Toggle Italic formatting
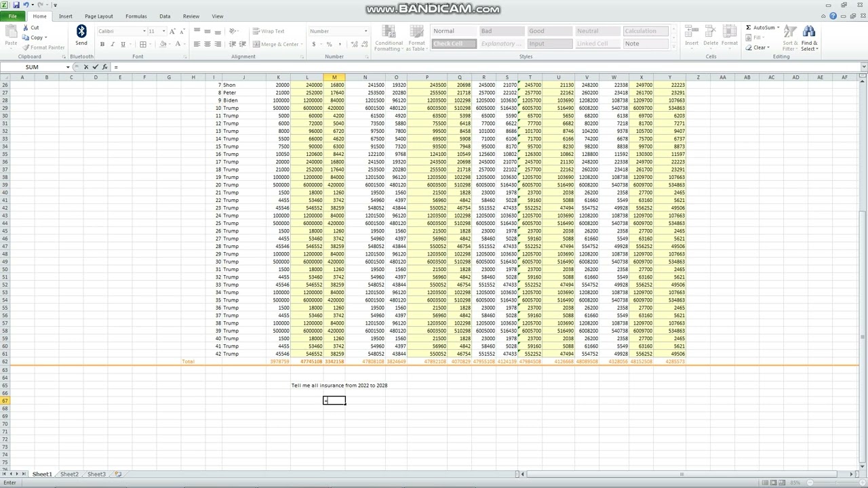Viewport: 868px width, 488px height. pos(113,44)
